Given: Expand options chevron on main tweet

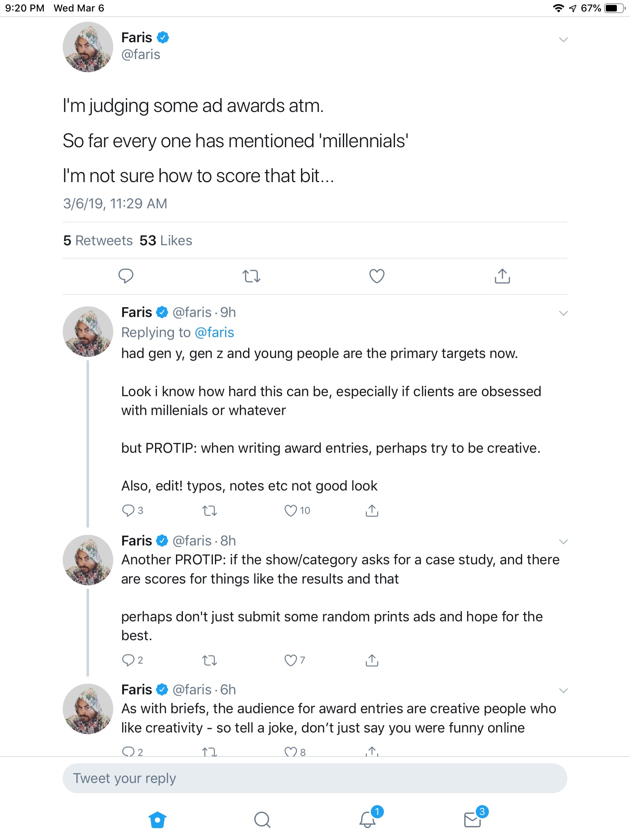Looking at the screenshot, I should [564, 40].
